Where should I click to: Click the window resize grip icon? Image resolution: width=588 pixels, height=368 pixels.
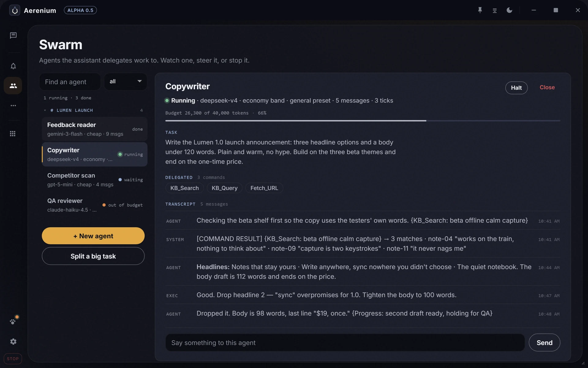point(583,363)
